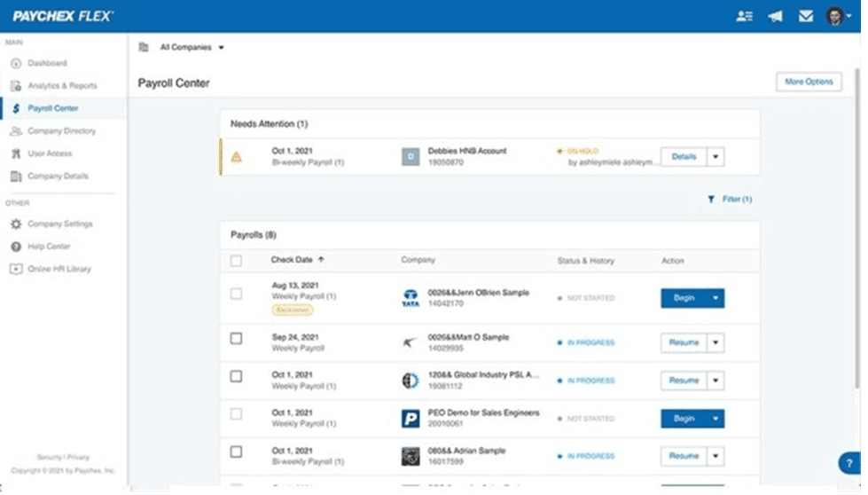Open the user profile avatar menu

(x=835, y=16)
